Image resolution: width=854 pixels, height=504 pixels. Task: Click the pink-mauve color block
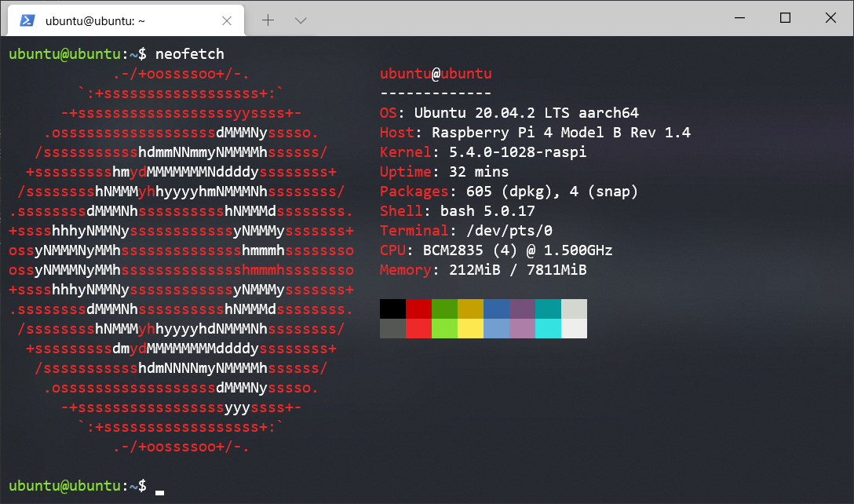[x=522, y=329]
